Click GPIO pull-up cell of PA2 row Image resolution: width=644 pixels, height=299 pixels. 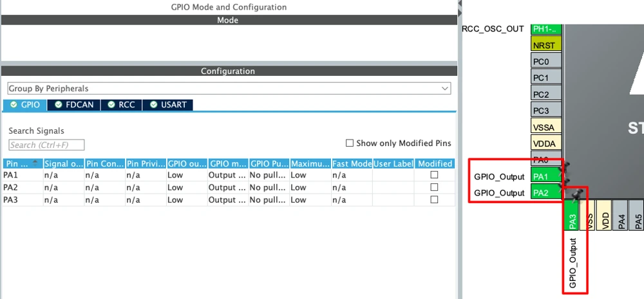[x=269, y=188]
